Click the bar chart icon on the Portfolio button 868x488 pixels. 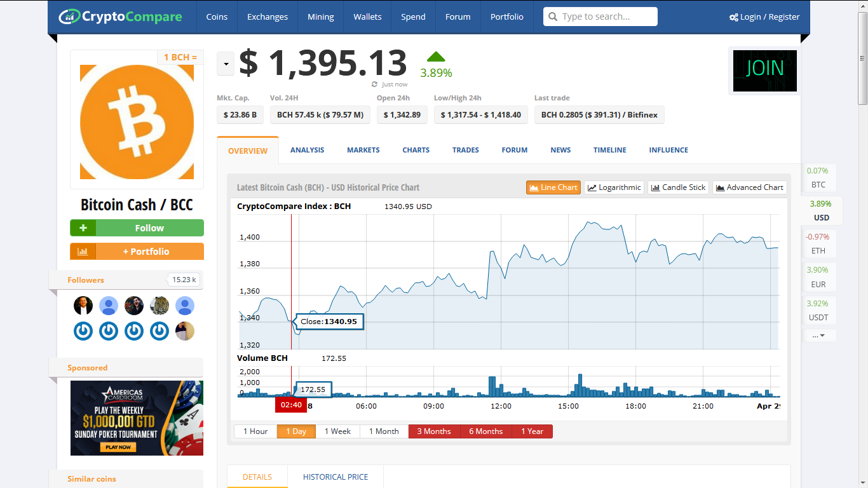point(83,252)
